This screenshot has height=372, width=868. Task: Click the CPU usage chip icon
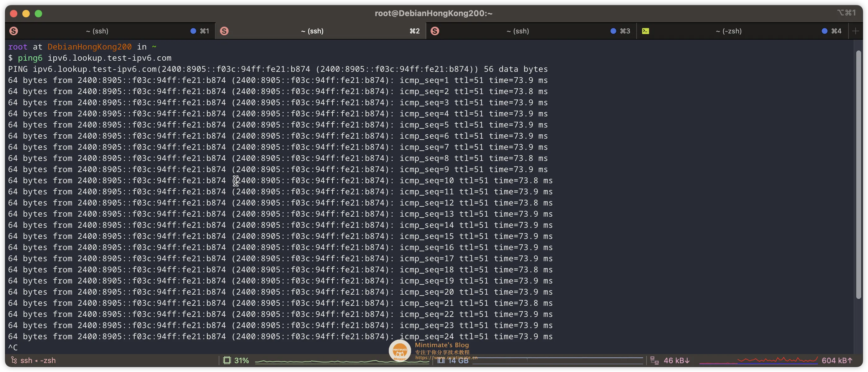(227, 361)
